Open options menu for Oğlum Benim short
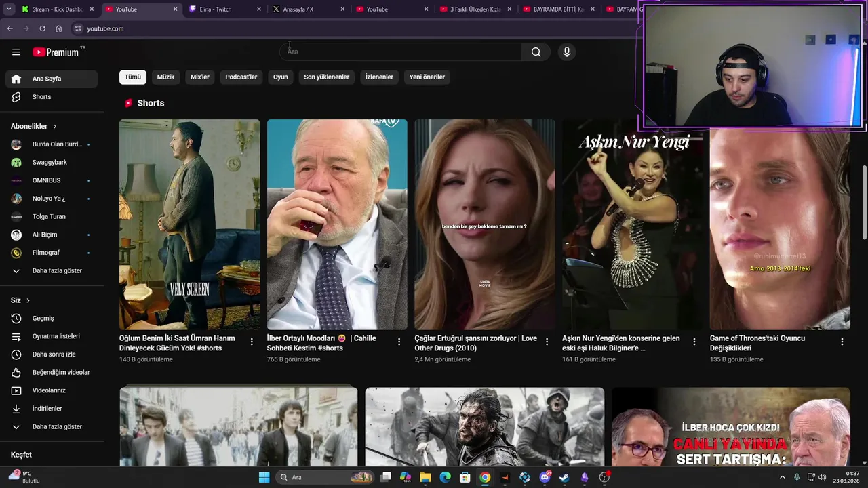The image size is (868, 488). (x=252, y=342)
